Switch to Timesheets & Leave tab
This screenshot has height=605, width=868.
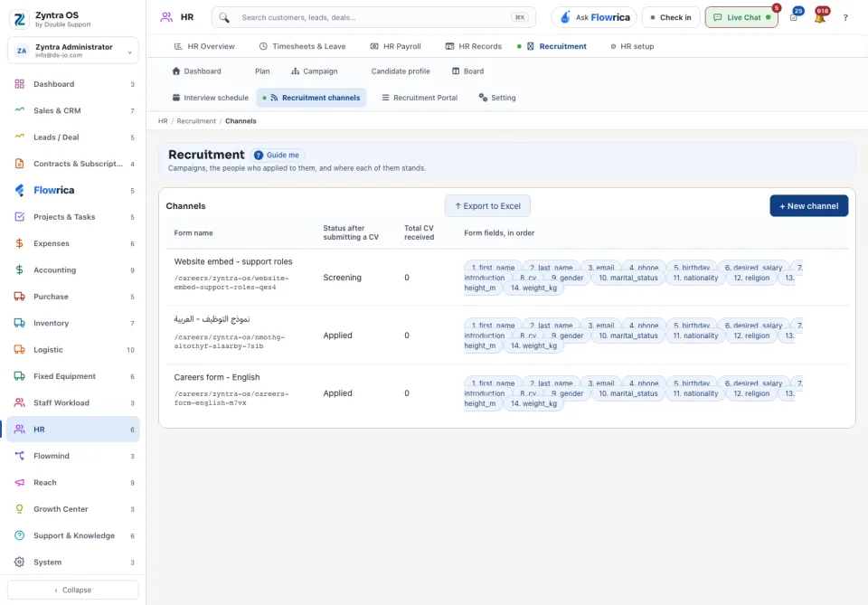click(302, 46)
